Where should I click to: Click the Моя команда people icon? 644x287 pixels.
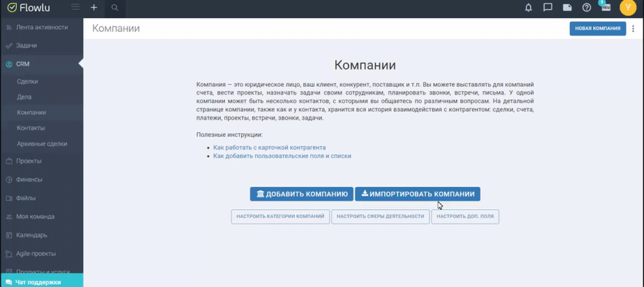[x=8, y=217]
